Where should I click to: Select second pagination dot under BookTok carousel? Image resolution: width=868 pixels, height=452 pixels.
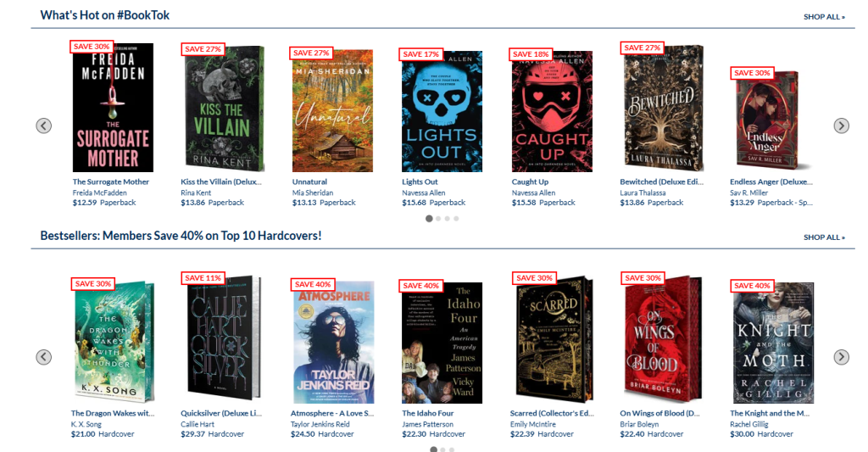438,219
